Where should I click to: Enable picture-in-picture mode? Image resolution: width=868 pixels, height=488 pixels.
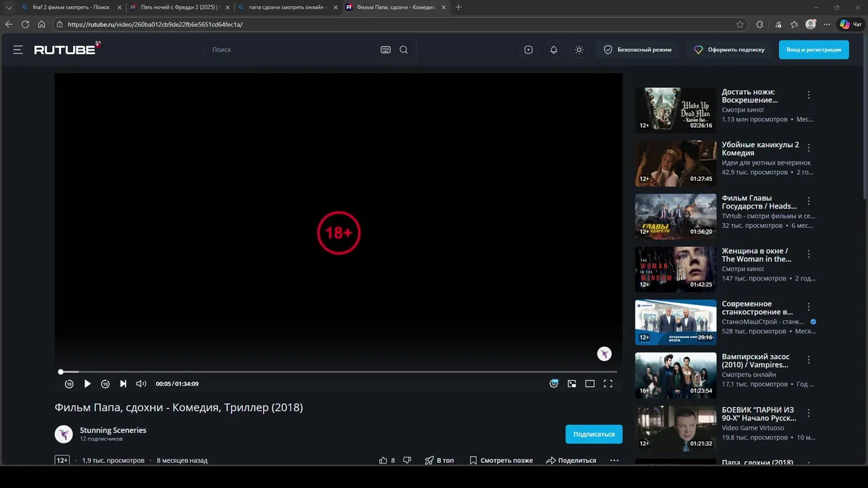(x=572, y=384)
